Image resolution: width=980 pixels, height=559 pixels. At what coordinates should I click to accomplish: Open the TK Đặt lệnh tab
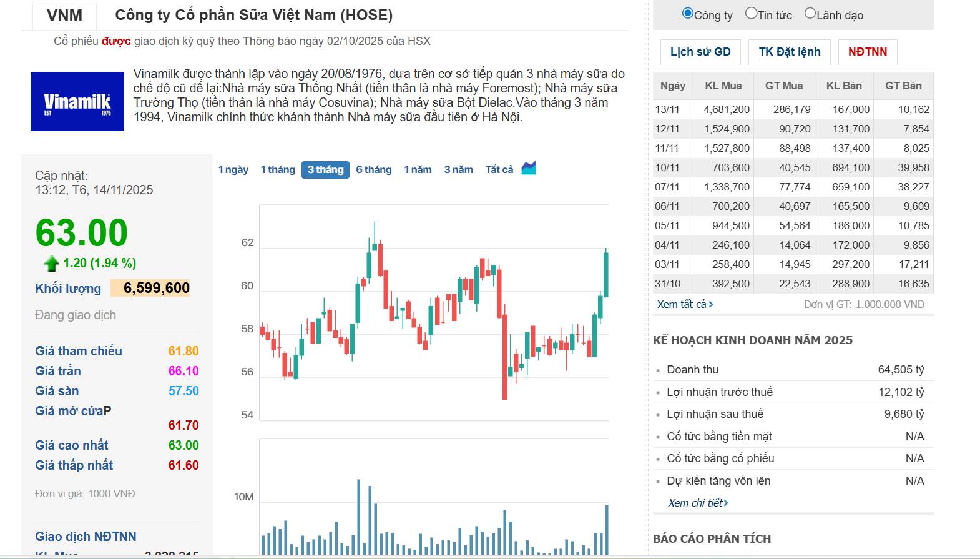click(x=790, y=52)
